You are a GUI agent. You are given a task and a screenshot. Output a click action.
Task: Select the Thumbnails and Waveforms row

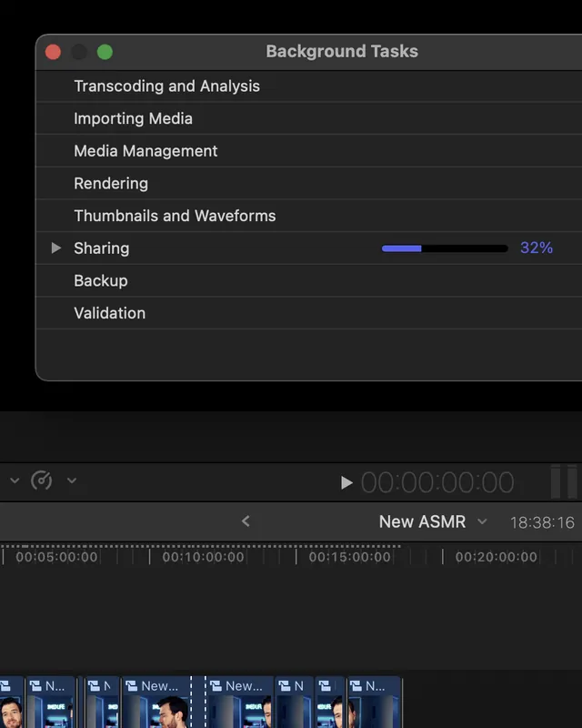[308, 216]
